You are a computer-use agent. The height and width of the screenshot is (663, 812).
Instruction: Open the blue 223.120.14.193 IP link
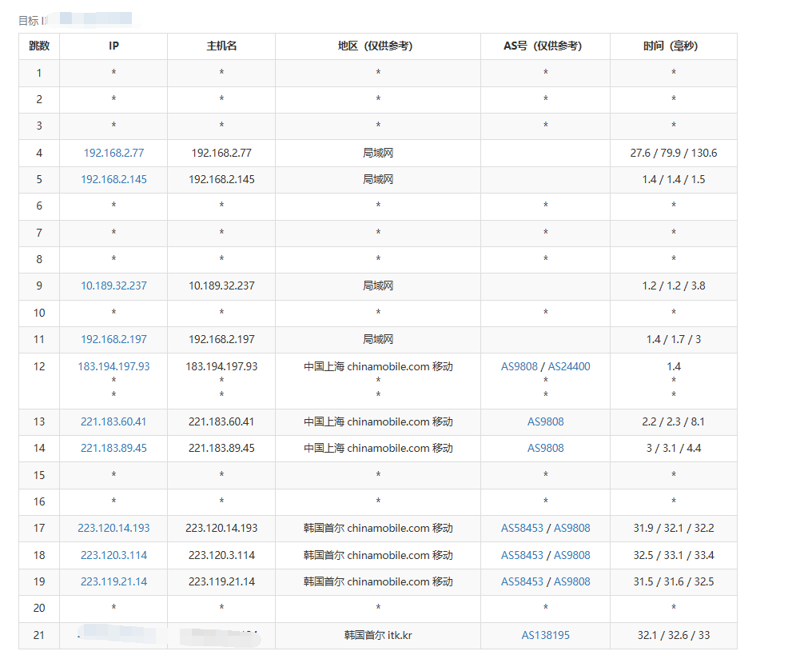pyautogui.click(x=113, y=528)
